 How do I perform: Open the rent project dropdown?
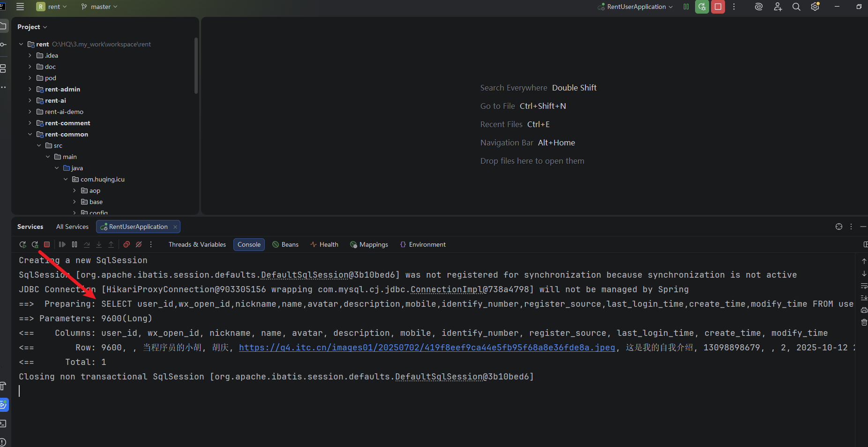tap(52, 7)
